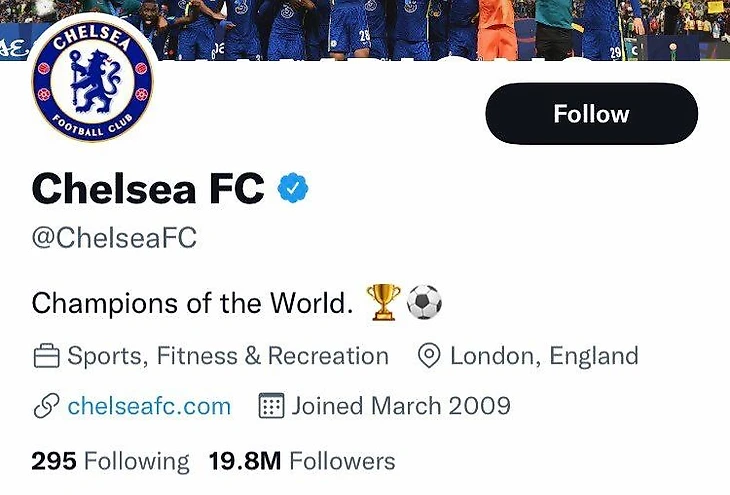Click the blue verified checkmark badge
Image resolution: width=730 pixels, height=495 pixels.
293,188
